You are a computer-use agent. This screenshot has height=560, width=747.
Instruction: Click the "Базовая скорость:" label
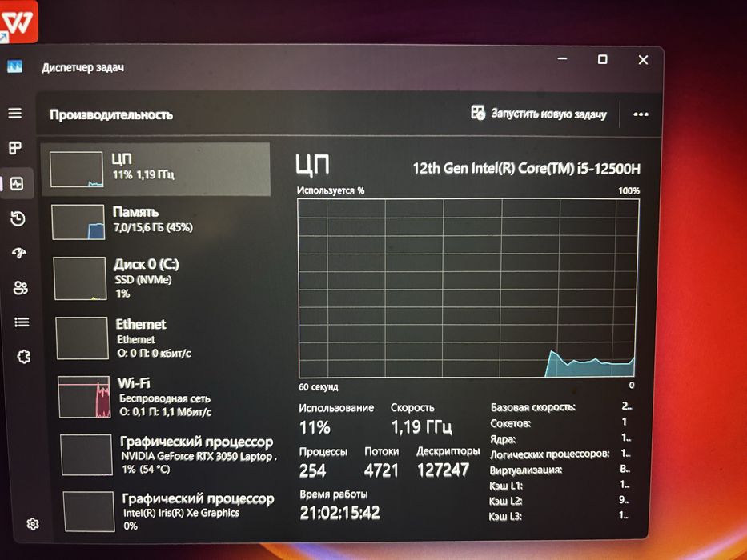(533, 408)
